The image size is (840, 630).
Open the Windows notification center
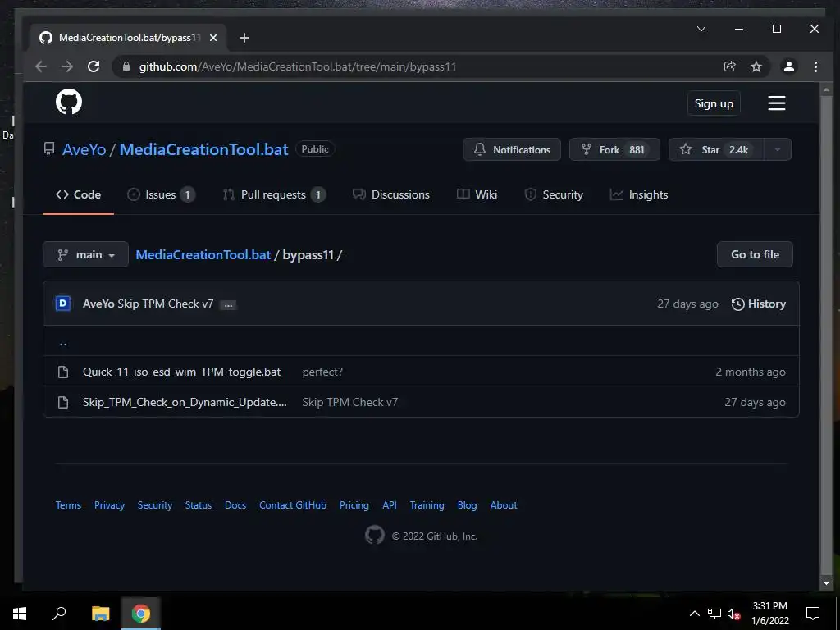tap(813, 614)
